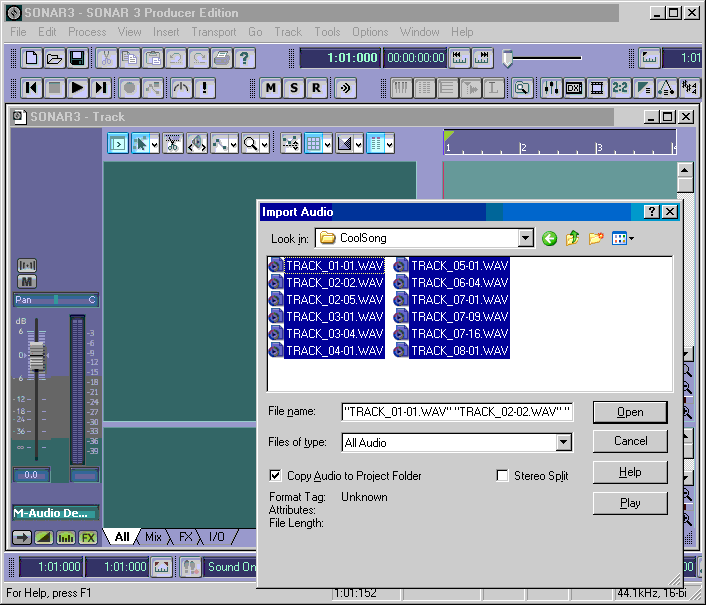Create New Folder icon in Import dialog
This screenshot has width=706, height=605.
coord(596,238)
